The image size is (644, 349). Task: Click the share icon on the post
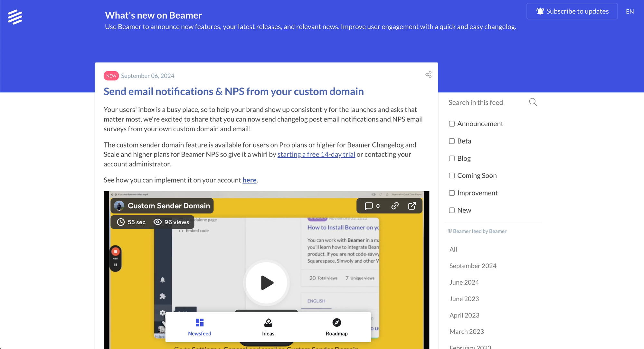(x=428, y=75)
